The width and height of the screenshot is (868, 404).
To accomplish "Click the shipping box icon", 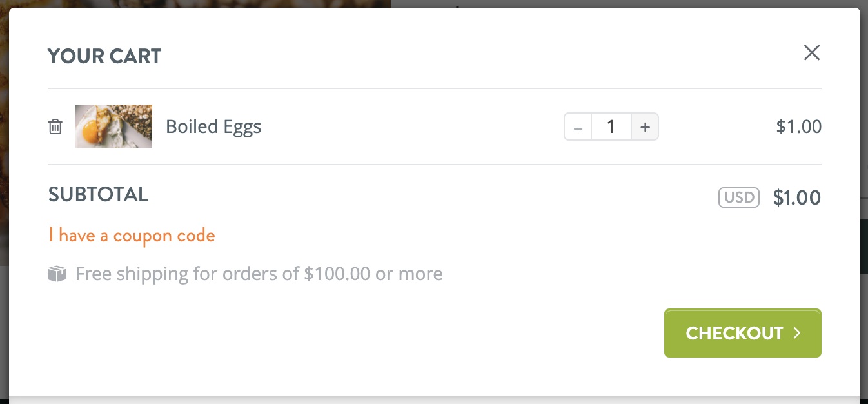I will click(x=57, y=274).
